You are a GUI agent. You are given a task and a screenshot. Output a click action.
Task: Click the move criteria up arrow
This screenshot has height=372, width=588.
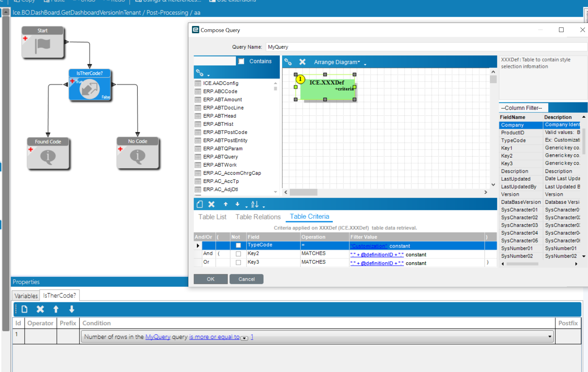pos(225,204)
